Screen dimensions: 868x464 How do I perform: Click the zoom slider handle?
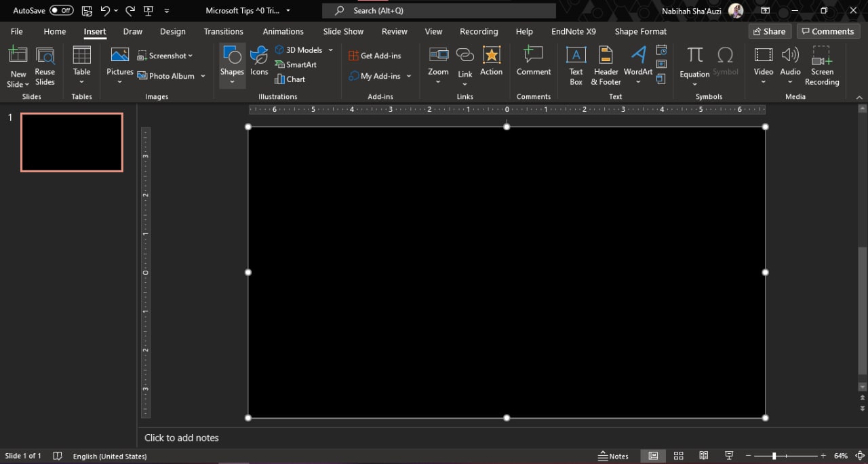click(774, 456)
